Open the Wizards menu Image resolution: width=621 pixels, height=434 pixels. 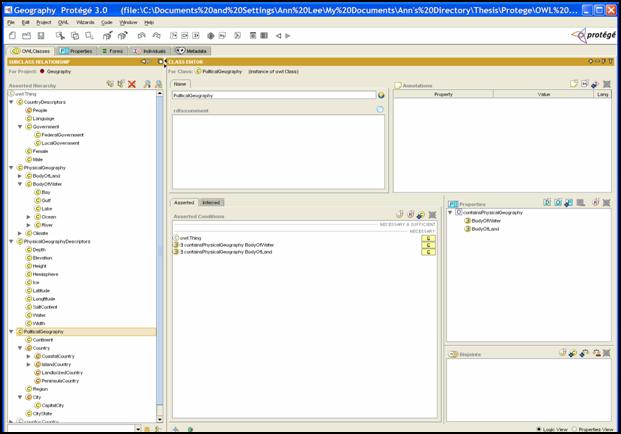(85, 23)
